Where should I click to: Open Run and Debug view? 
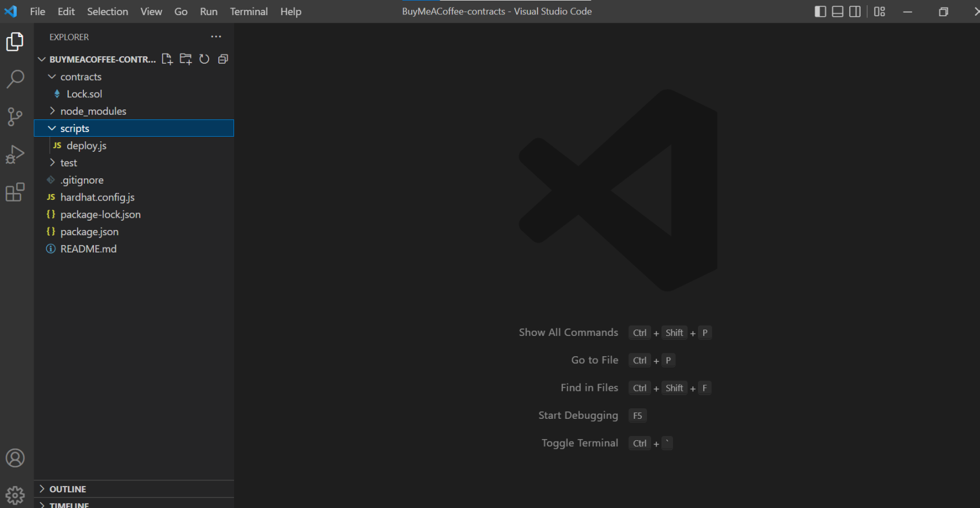(15, 155)
